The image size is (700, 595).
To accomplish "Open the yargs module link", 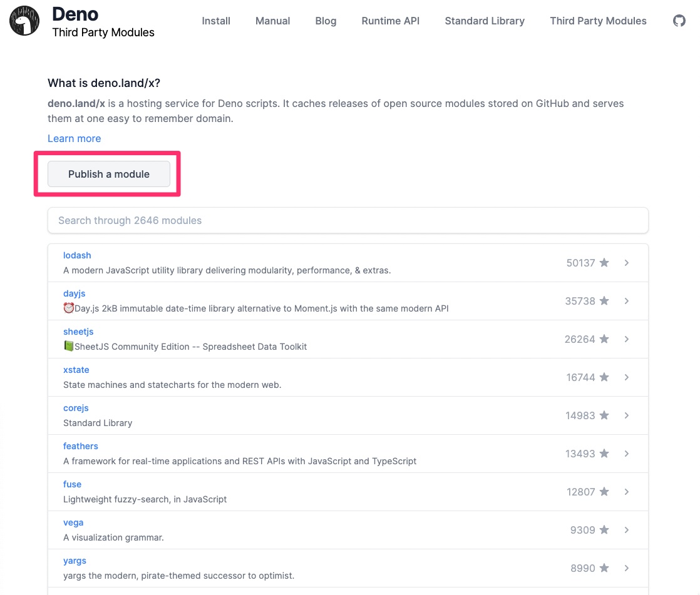I will point(75,561).
